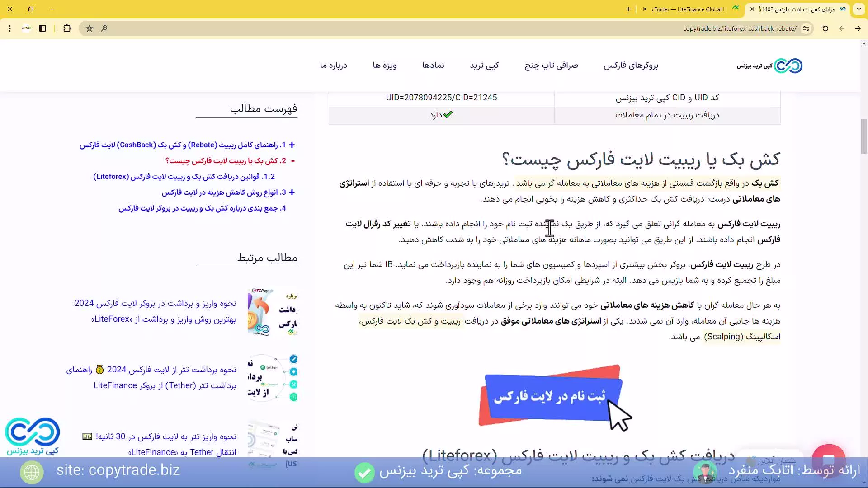
Task: Open the ویژه ها menu item
Action: pyautogui.click(x=384, y=66)
